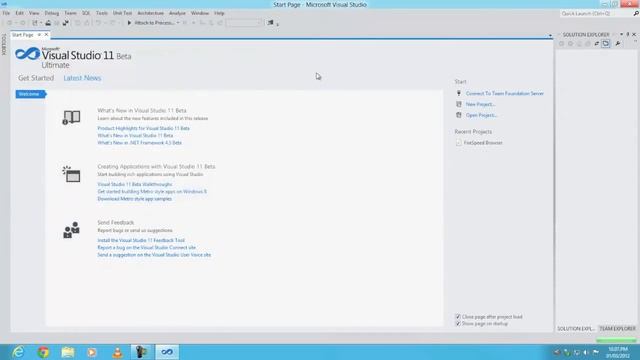Click the icon beside Connect To Team Foundation Server
Viewport: 640px width, 360px height.
point(459,93)
